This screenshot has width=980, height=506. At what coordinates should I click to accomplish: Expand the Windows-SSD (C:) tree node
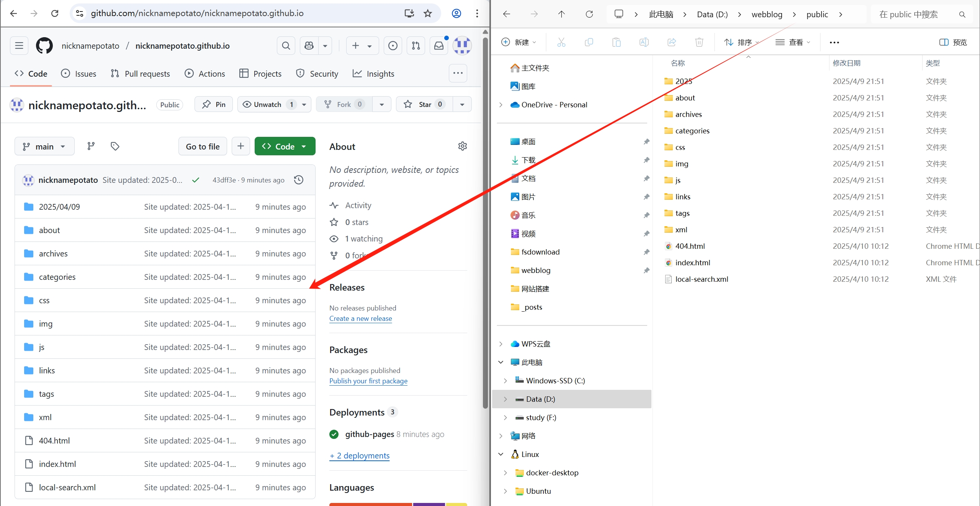coord(506,381)
